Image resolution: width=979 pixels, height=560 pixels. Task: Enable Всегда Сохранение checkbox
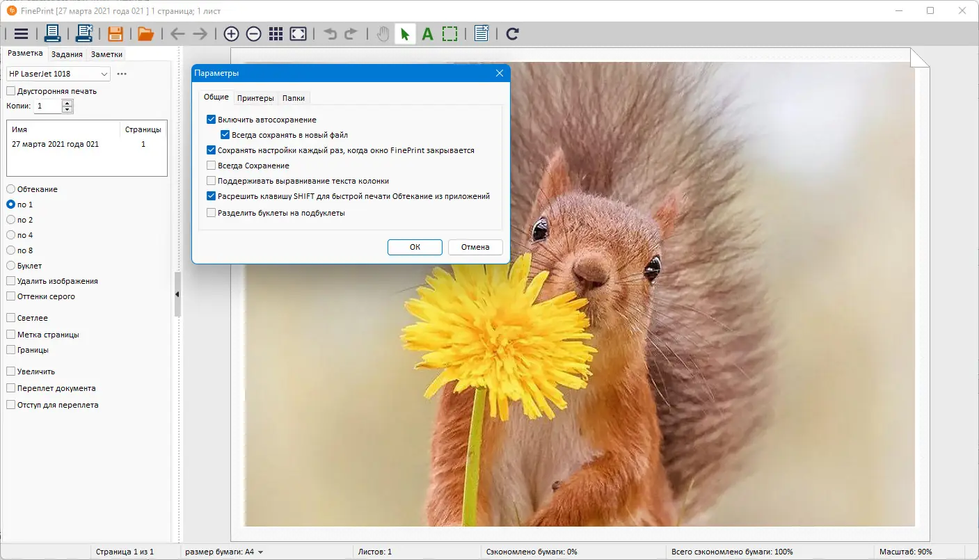click(212, 166)
